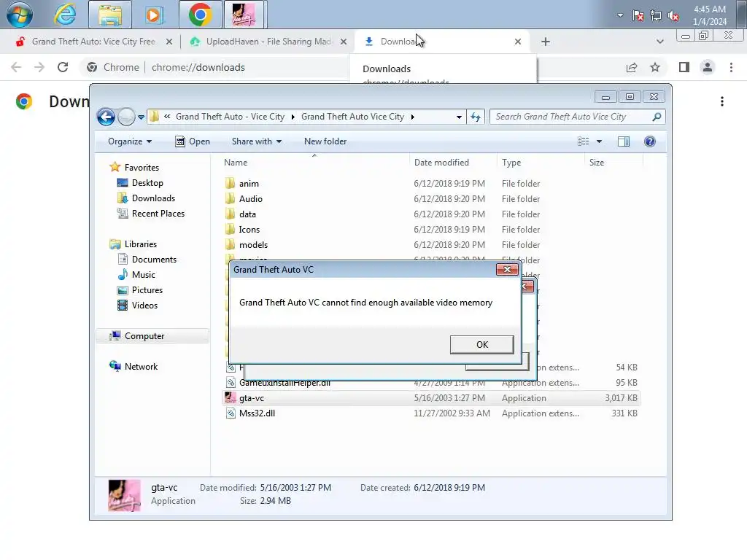Viewport: 747px width, 560px height.
Task: Sort by the Name column
Action: point(314,163)
